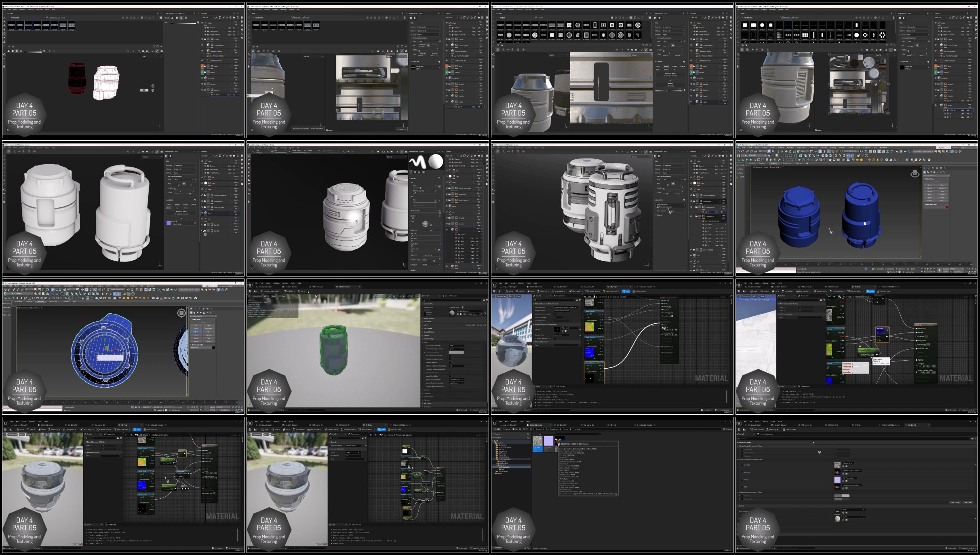The height and width of the screenshot is (555, 980).
Task: Click Save Child in the material instance frame
Action: [968, 502]
